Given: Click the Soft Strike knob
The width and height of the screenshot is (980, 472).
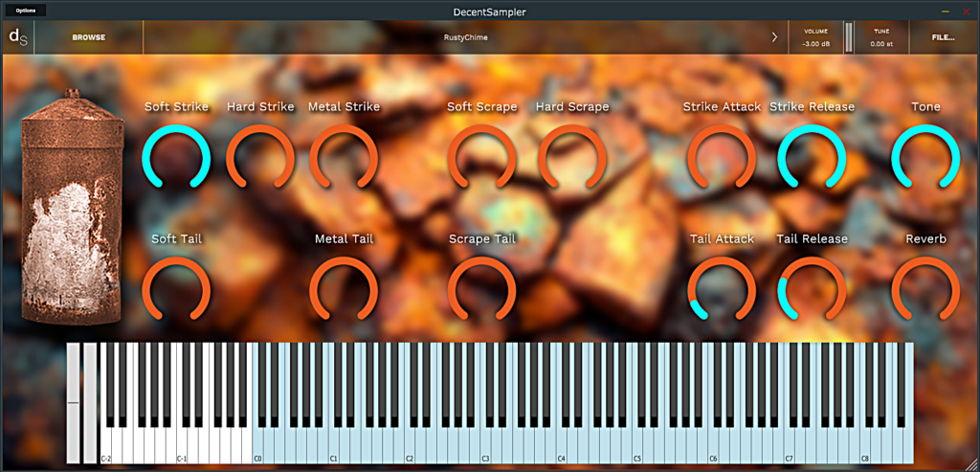Looking at the screenshot, I should pyautogui.click(x=176, y=158).
